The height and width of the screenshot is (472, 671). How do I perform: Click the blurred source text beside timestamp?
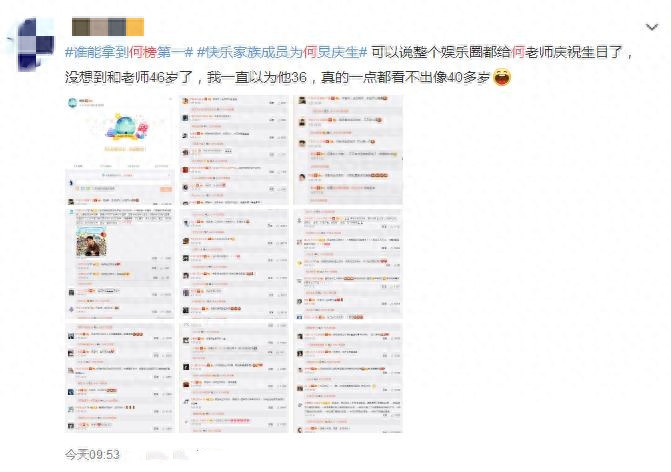pyautogui.click(x=180, y=454)
